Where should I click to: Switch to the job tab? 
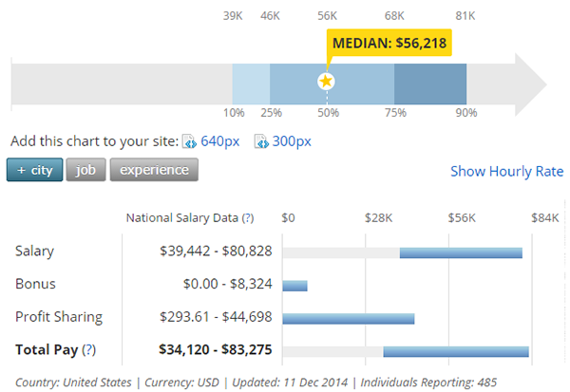point(85,170)
